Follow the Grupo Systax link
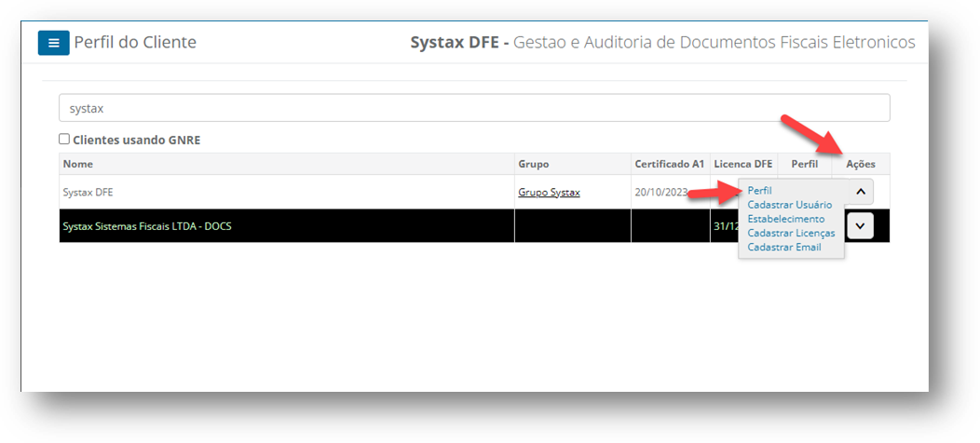 pos(549,193)
